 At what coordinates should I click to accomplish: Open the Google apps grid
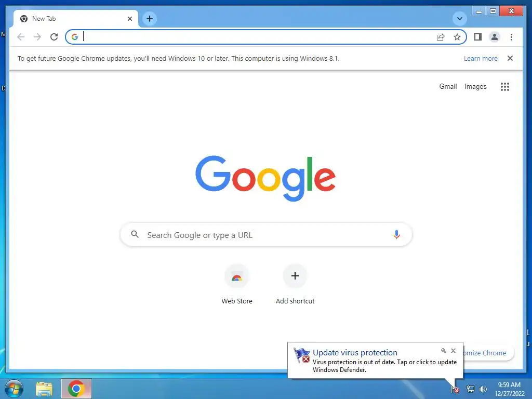point(505,87)
